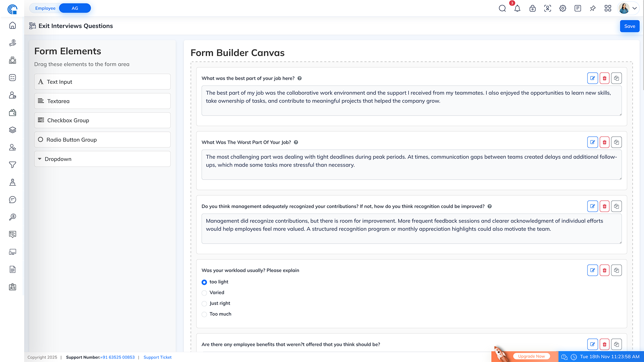Duplicate the management recognition question

[616, 206]
